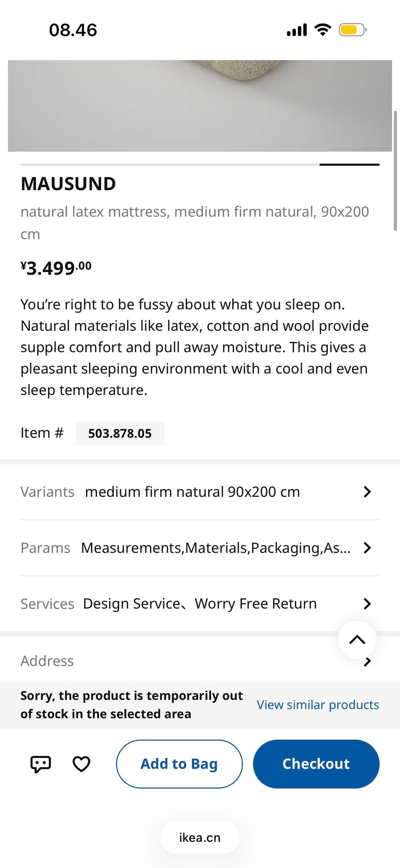Expand the Variants row chevron
This screenshot has height=868, width=400.
click(x=367, y=492)
